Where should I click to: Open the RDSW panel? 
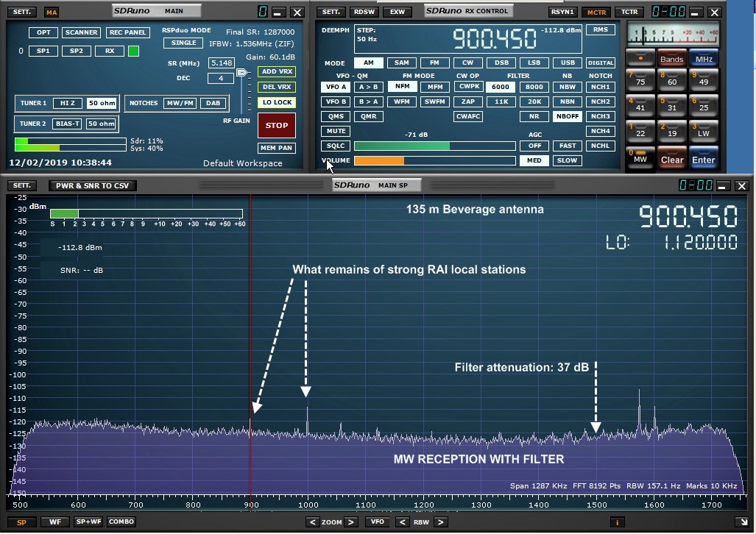click(364, 12)
